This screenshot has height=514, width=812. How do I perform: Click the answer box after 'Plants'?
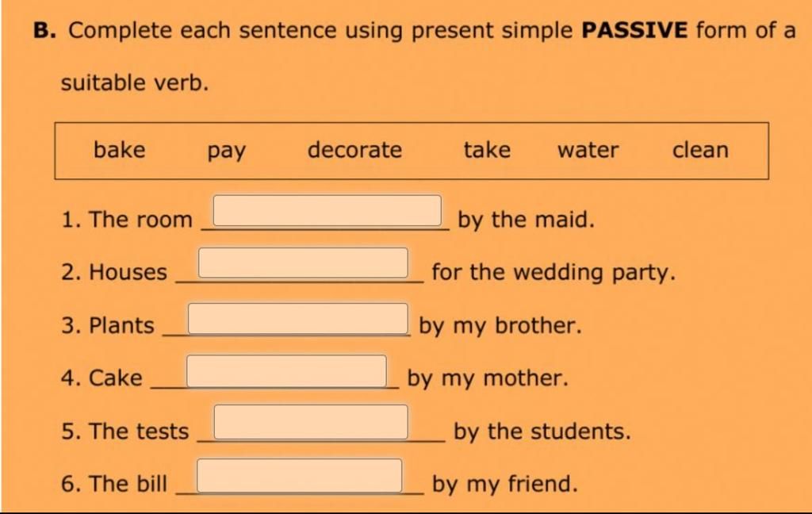[298, 319]
